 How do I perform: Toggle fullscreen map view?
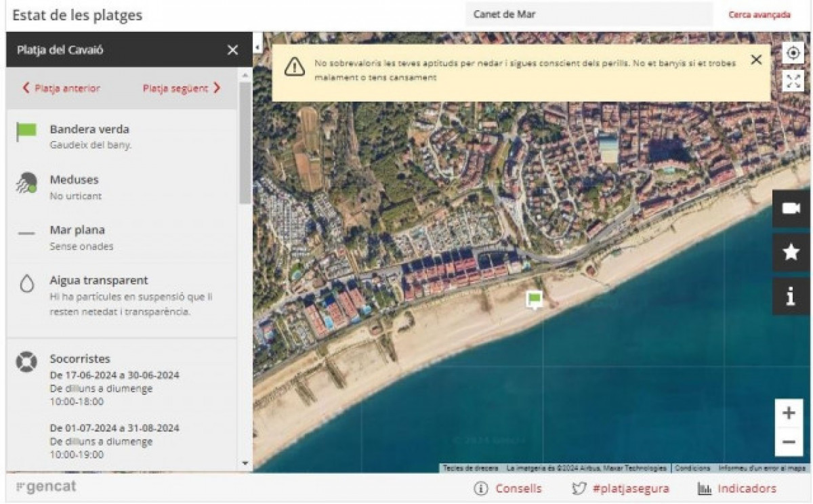[x=793, y=81]
